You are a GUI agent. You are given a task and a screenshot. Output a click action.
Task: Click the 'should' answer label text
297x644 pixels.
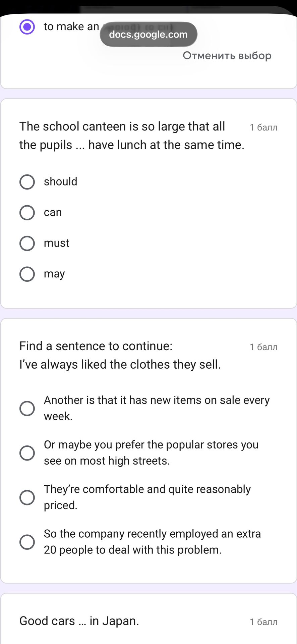click(x=61, y=181)
